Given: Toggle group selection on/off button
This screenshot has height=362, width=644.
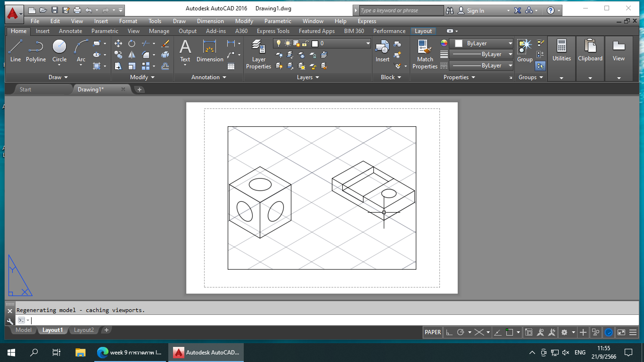Looking at the screenshot, I should point(540,66).
